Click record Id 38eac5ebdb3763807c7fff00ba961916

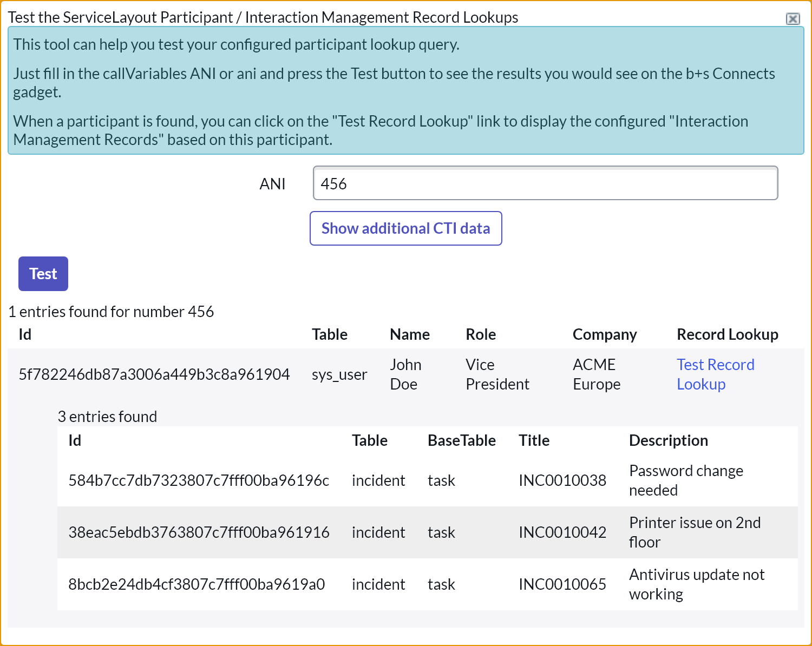199,532
